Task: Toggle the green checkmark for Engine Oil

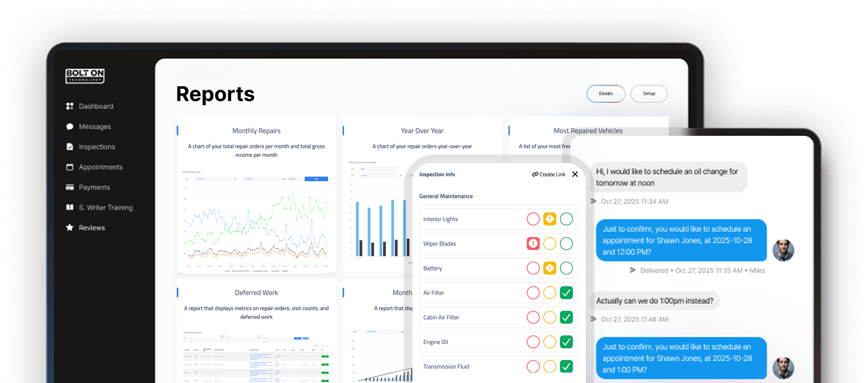Action: pos(566,342)
